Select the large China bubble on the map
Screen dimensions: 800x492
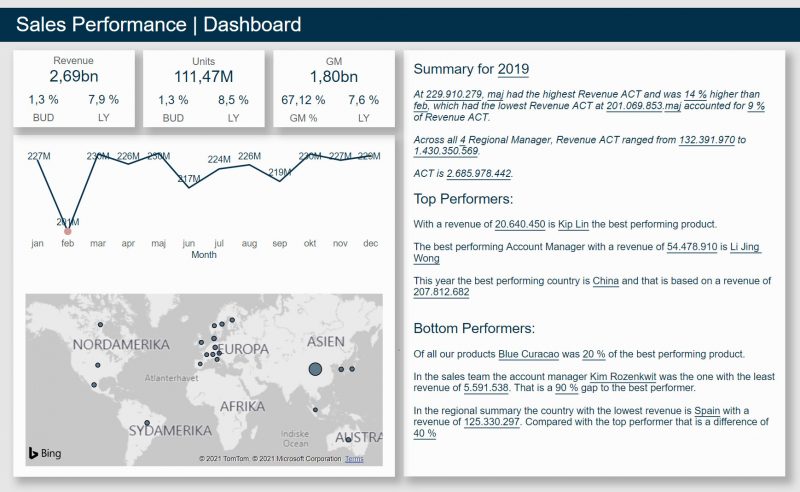315,369
